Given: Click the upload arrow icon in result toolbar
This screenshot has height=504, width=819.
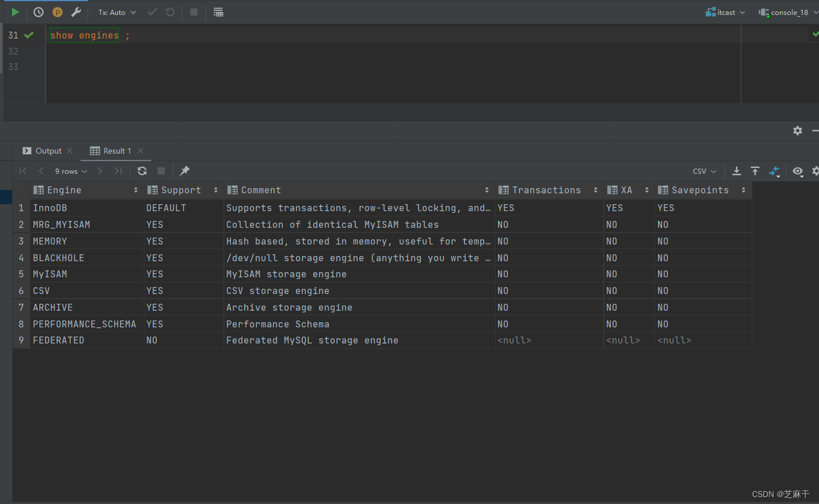Looking at the screenshot, I should 755,171.
